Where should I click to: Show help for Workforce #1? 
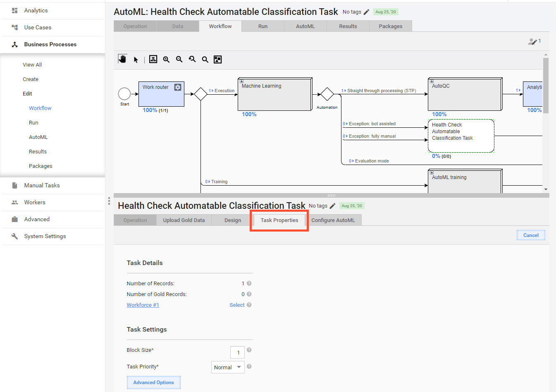(249, 305)
